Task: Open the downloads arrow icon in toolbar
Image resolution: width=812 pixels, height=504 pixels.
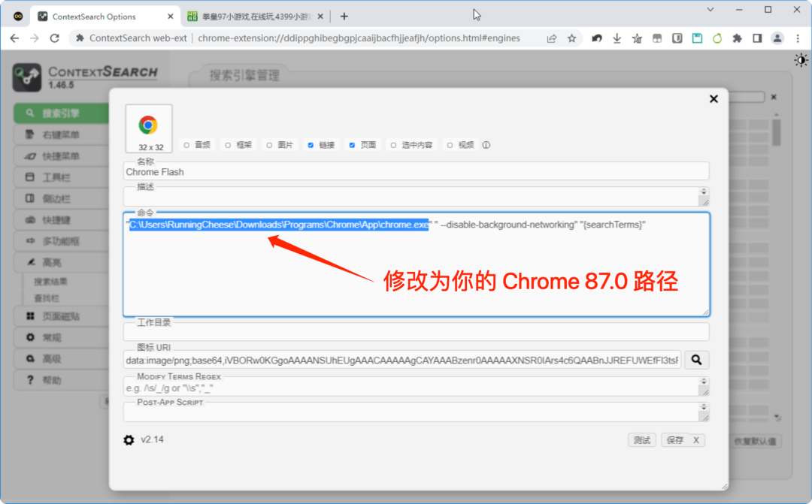Action: click(617, 38)
